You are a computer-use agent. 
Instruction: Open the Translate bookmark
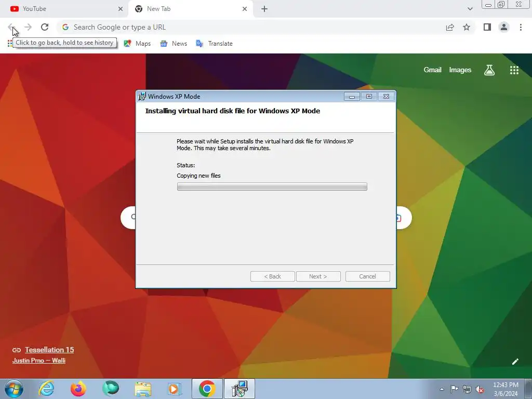214,44
